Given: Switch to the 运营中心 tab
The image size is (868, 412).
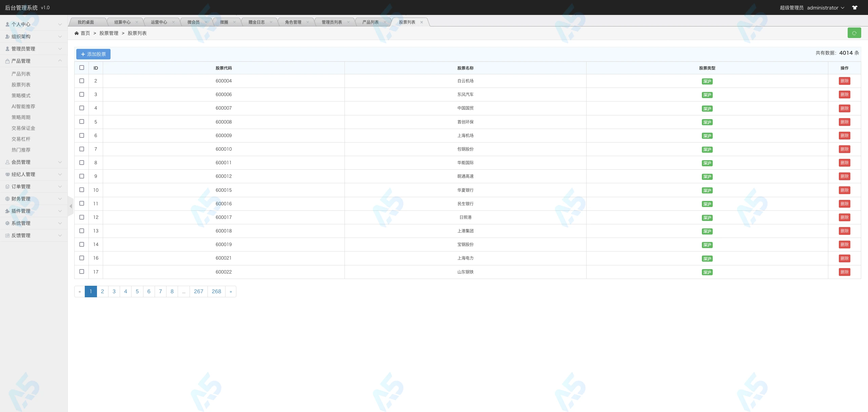Looking at the screenshot, I should [159, 22].
